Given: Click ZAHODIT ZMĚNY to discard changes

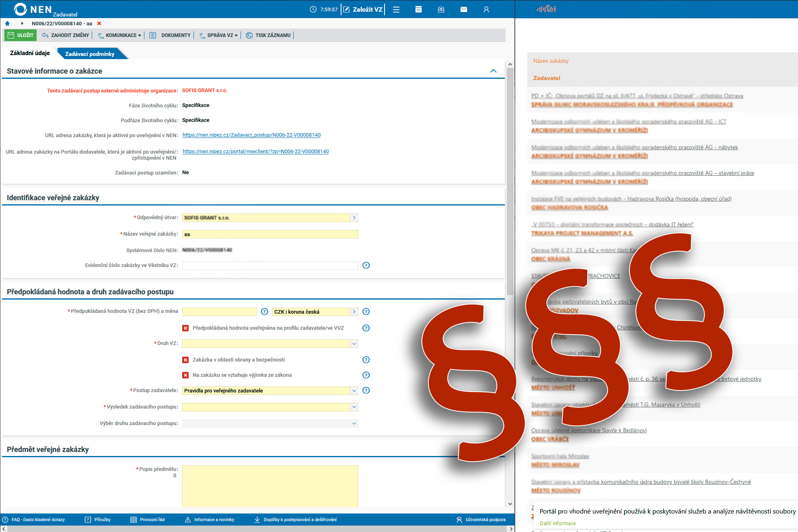Looking at the screenshot, I should pos(66,35).
